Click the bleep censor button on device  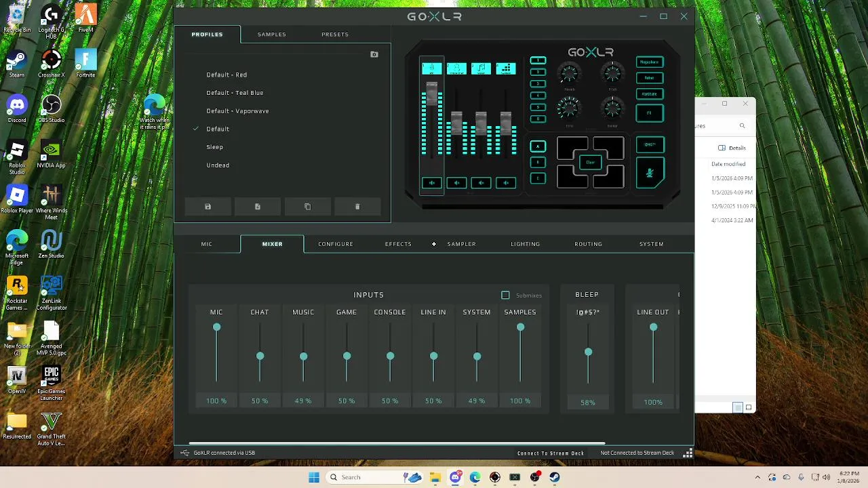tap(650, 144)
